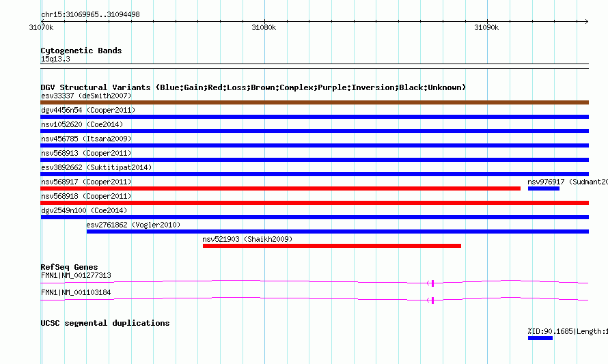Click the DGV Structural Variants track title
Image resolution: width=608 pixels, height=364 pixels.
click(253, 87)
